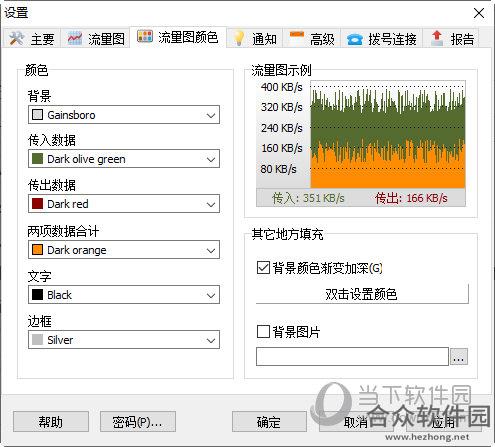Click the Silver color swatch

click(37, 339)
